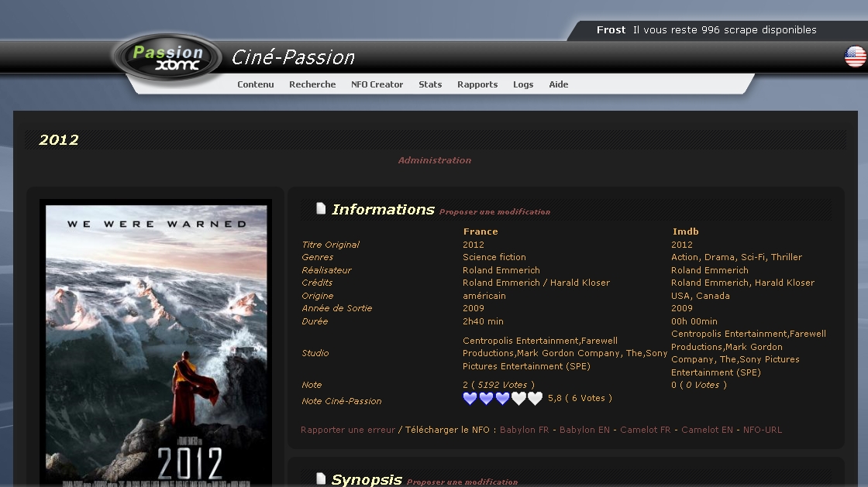The width and height of the screenshot is (868, 487).
Task: Click the Passion XBMC logo
Action: click(x=167, y=58)
